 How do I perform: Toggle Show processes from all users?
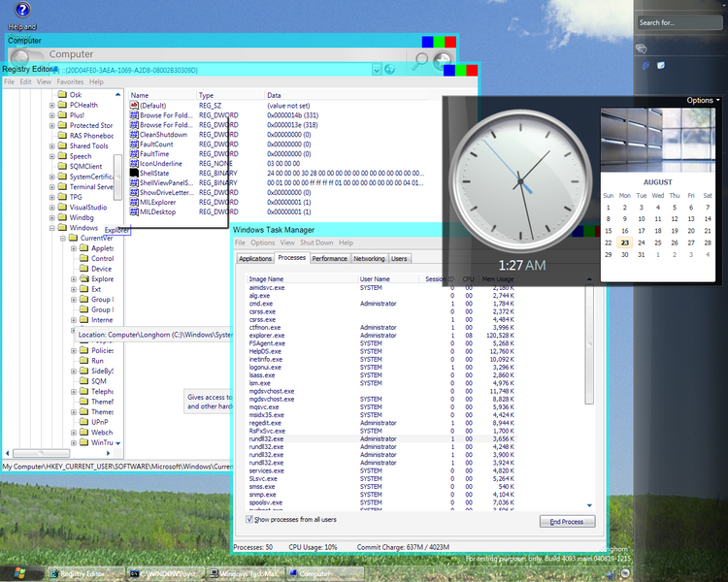250,520
